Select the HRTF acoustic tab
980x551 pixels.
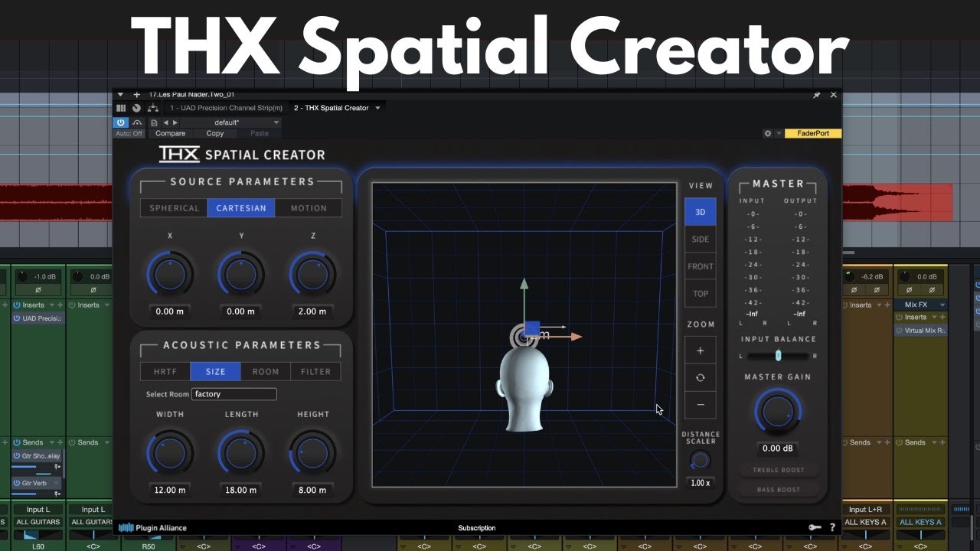point(165,371)
